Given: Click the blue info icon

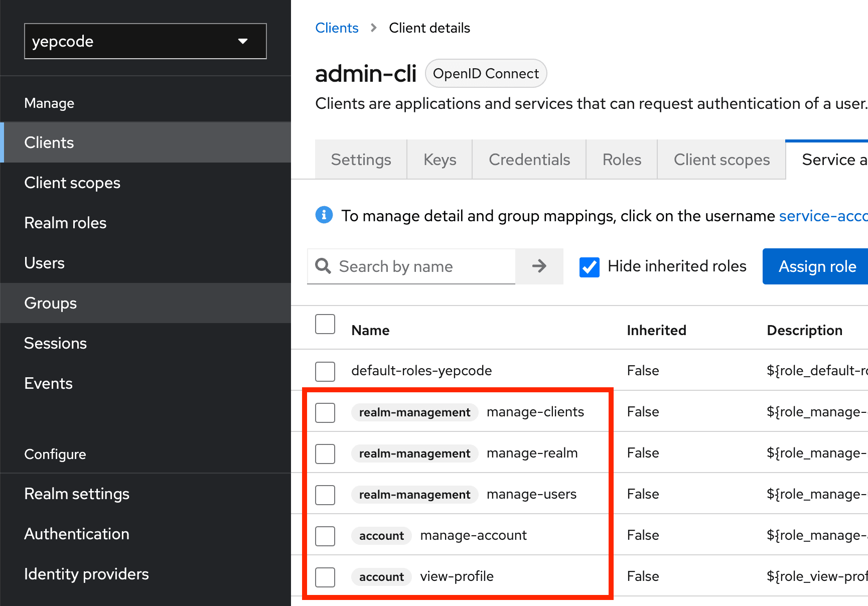Looking at the screenshot, I should [x=324, y=215].
